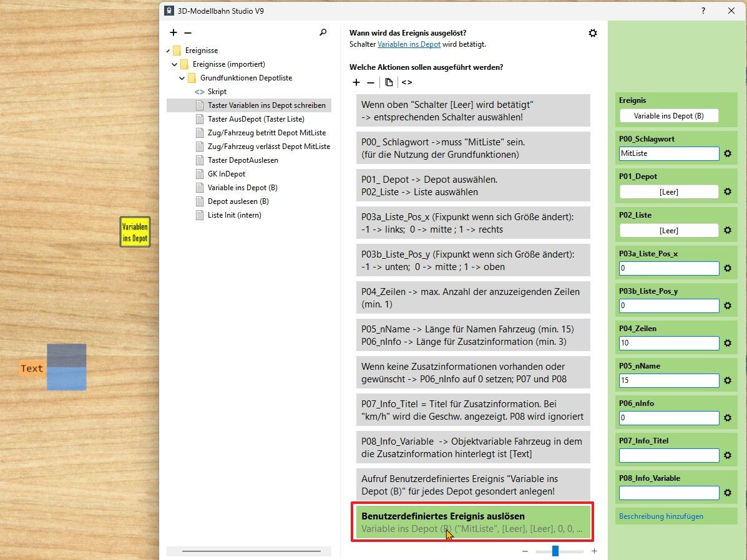
Task: Click the P03b_Liste_Pos_y input field
Action: (x=669, y=306)
